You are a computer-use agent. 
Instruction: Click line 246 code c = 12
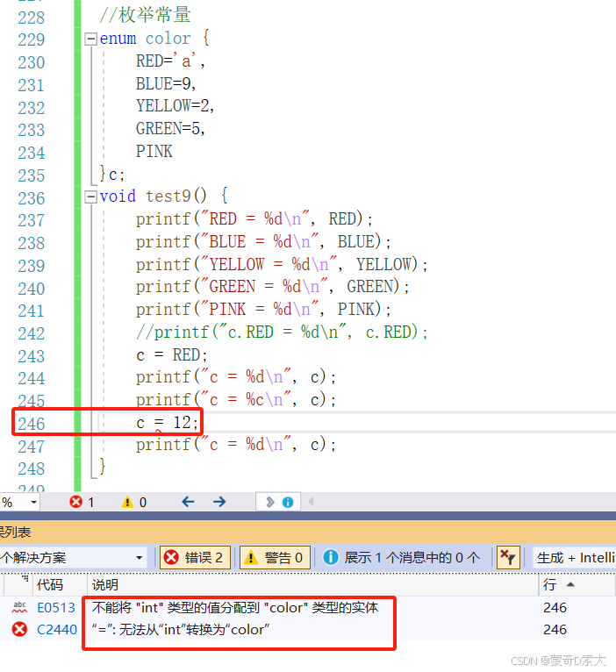pyautogui.click(x=168, y=423)
